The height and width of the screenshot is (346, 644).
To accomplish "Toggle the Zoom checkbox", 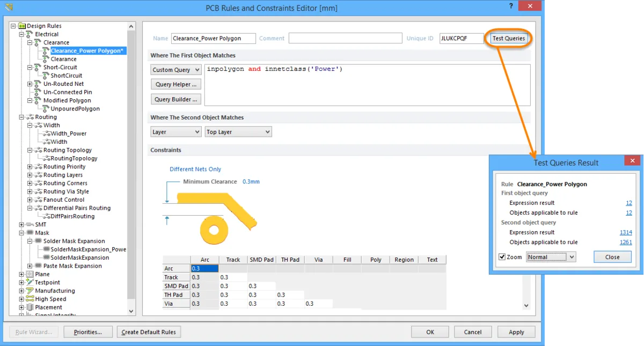I will point(502,257).
